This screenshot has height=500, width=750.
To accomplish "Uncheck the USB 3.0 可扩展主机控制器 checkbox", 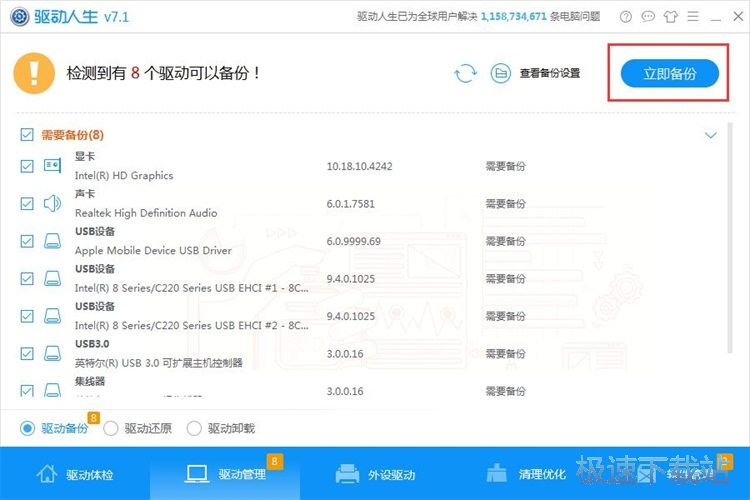I will pos(27,354).
